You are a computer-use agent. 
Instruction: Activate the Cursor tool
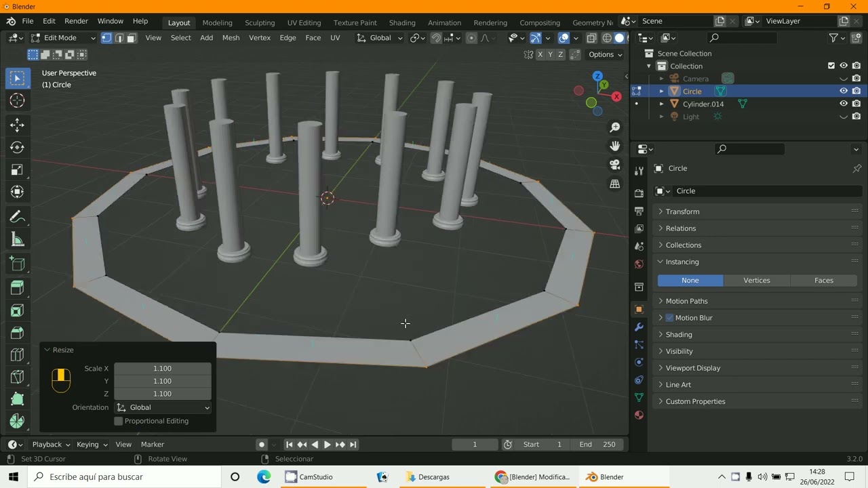pyautogui.click(x=17, y=101)
